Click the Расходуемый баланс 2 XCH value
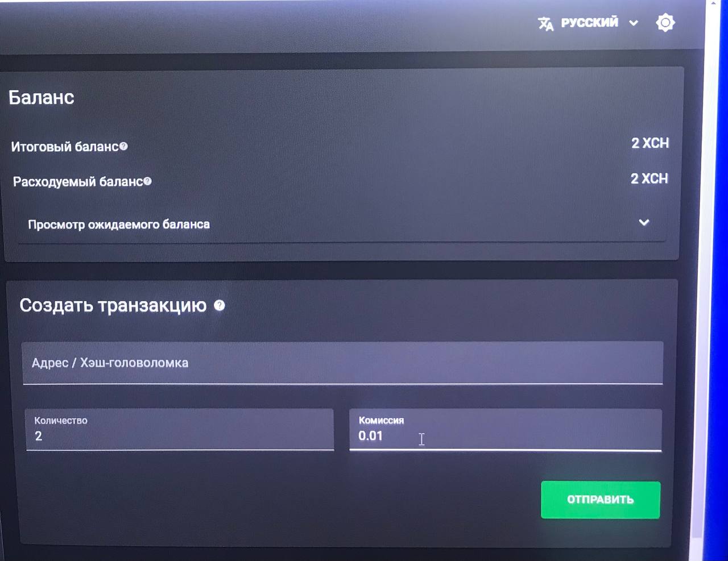This screenshot has width=728, height=561. [649, 178]
